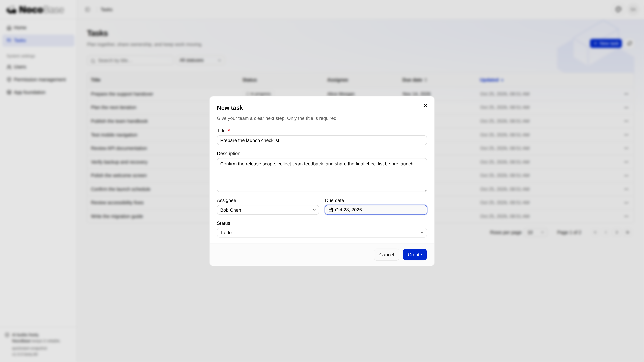Click the Title input field
Screen dimensions: 644x362
[x=322, y=140]
